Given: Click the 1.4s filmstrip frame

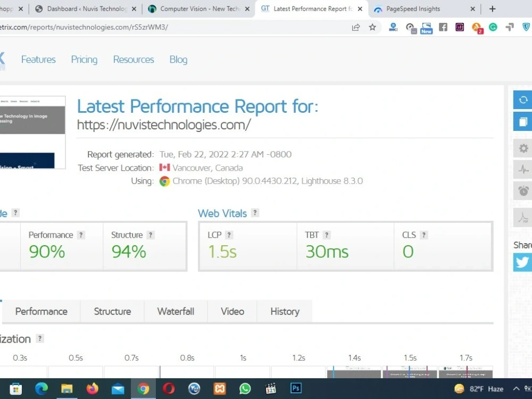Looking at the screenshot, I should pyautogui.click(x=354, y=372).
